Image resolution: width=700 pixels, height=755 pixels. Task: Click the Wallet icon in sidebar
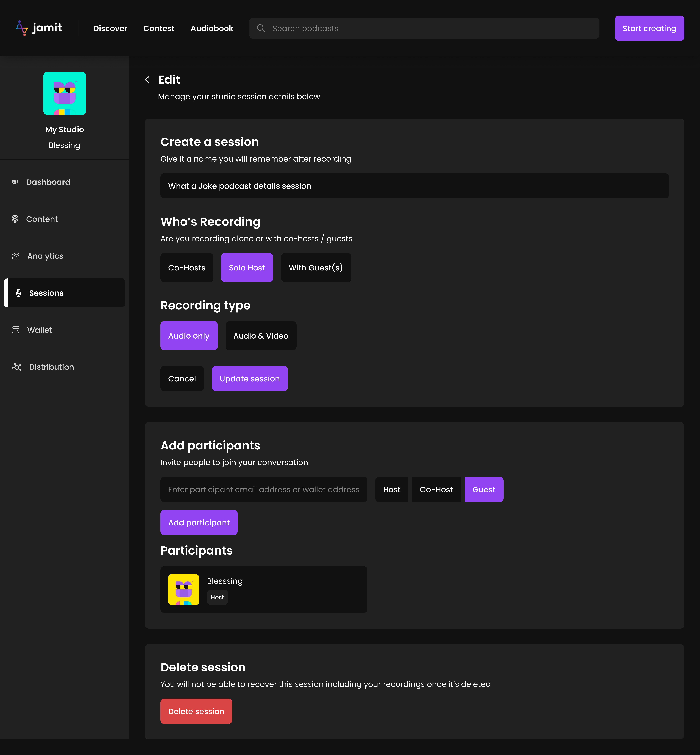[x=16, y=330]
